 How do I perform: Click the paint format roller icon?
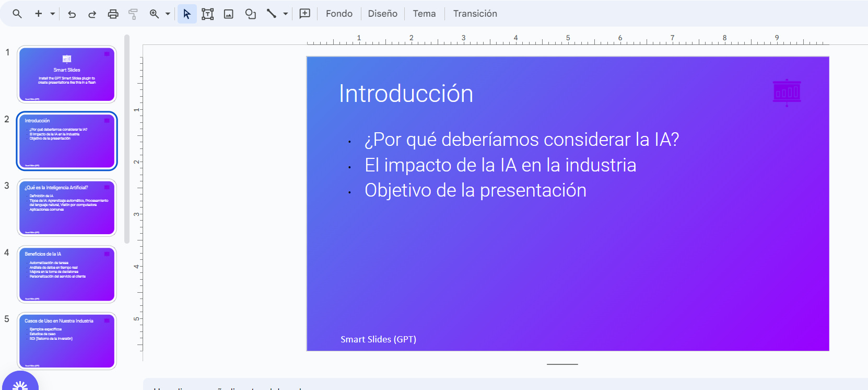[133, 14]
